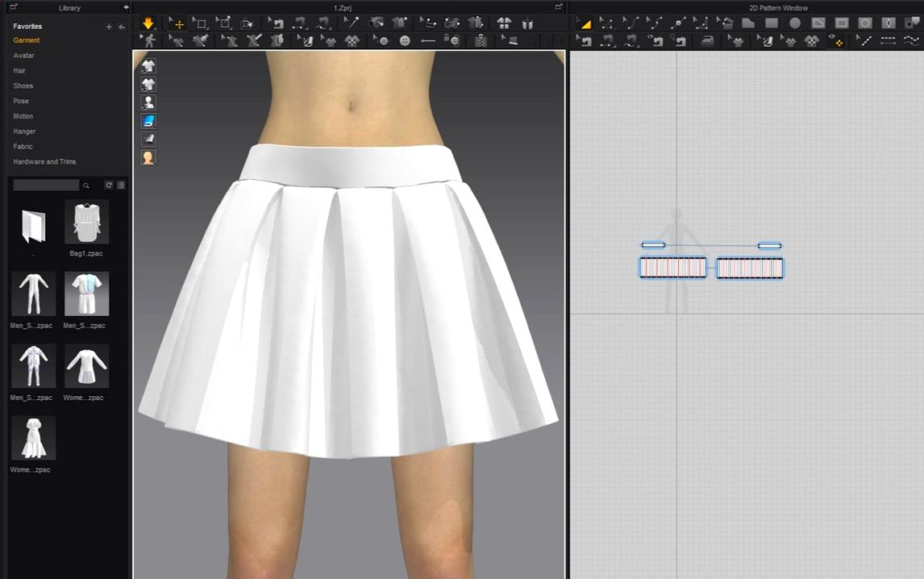Select the right skirt pattern piece in 2D window
The image size is (924, 579).
coord(750,268)
